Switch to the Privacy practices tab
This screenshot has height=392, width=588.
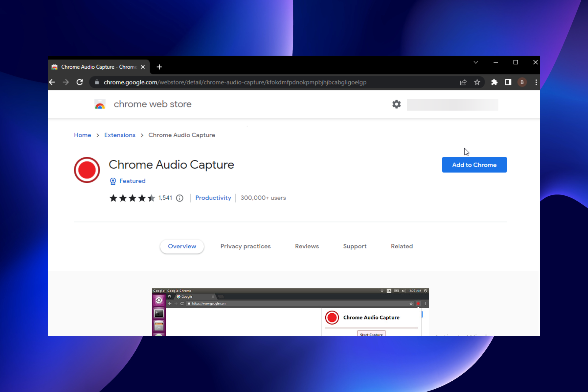[246, 246]
